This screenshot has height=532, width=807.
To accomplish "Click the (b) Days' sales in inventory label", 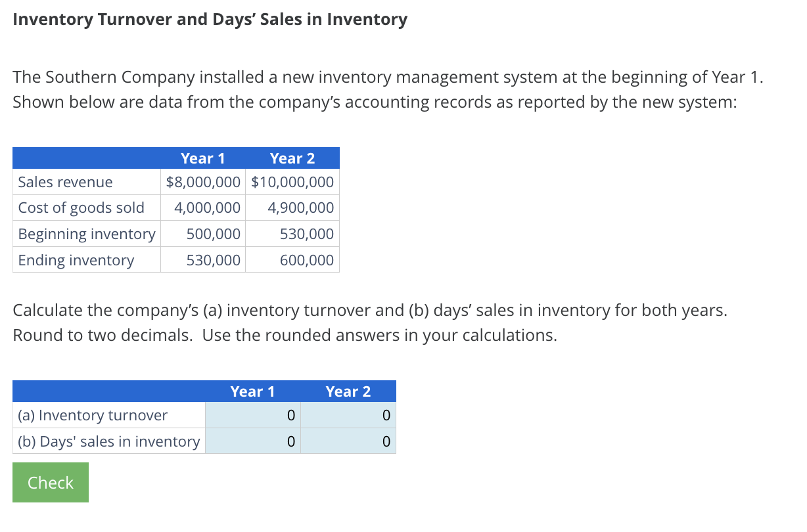I will click(x=106, y=441).
